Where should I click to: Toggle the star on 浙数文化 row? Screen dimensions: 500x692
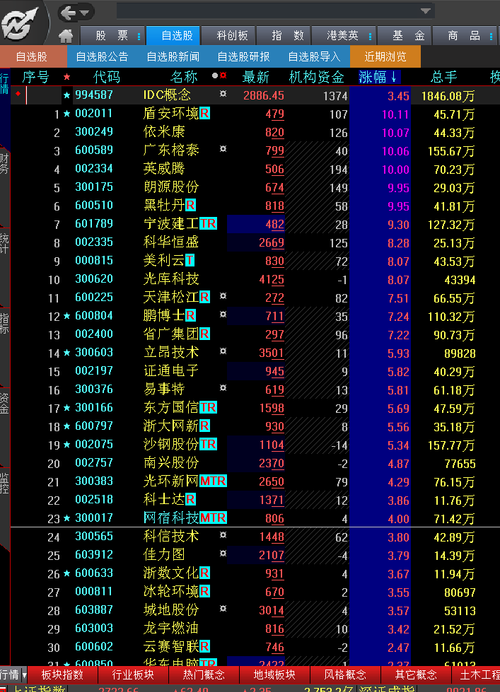pyautogui.click(x=67, y=573)
